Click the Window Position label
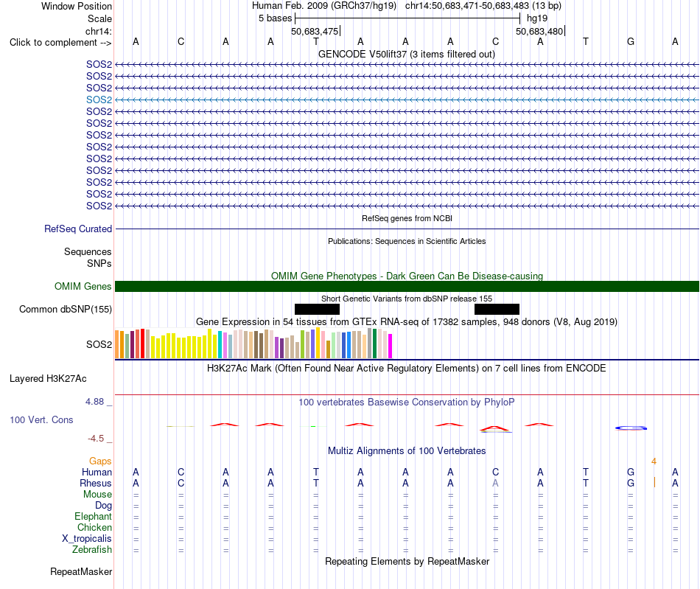 tap(77, 6)
